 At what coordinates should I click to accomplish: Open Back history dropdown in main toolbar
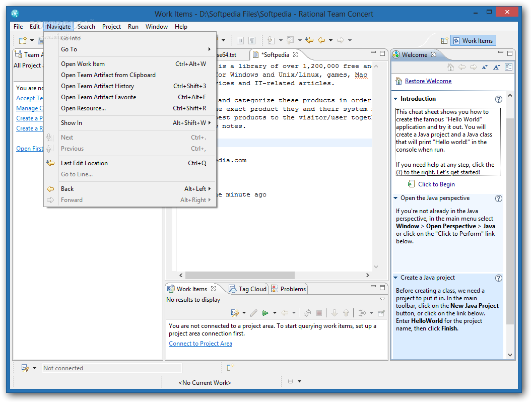click(x=330, y=40)
